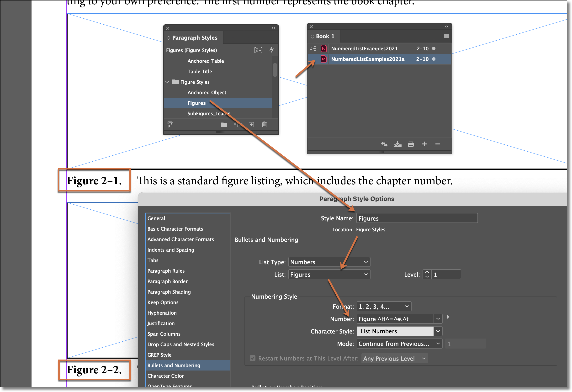Viewport: 572px width, 392px height.
Task: Select SubFigures_LeadIn style in Figure Styles group
Action: (x=208, y=113)
